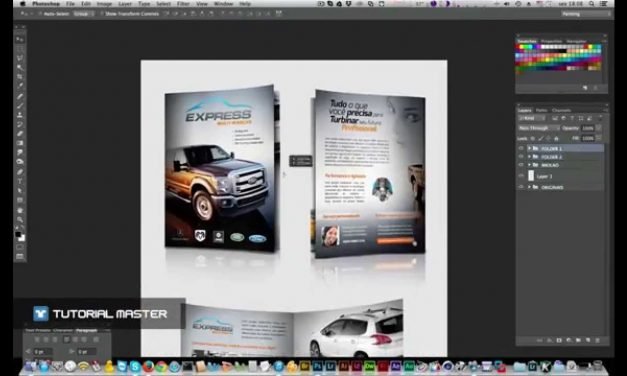Screen dimensions: 627x376
Task: Select the Zoom tool
Action: tap(20, 220)
